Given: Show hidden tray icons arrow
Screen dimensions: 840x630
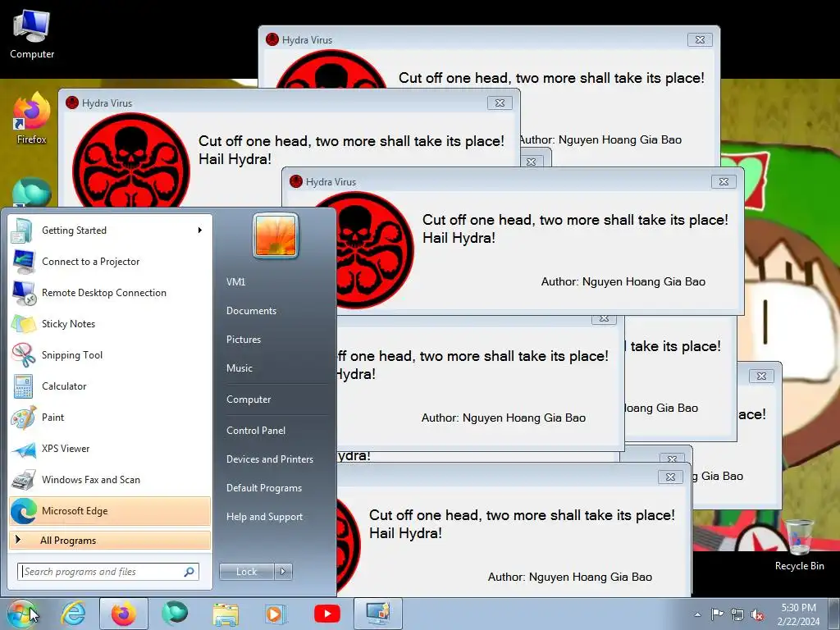Looking at the screenshot, I should tap(697, 614).
